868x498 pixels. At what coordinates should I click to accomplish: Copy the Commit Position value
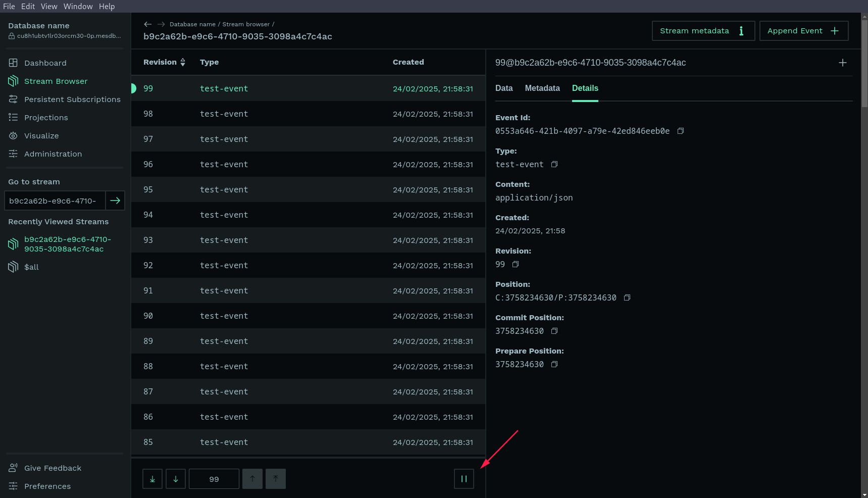coord(554,331)
